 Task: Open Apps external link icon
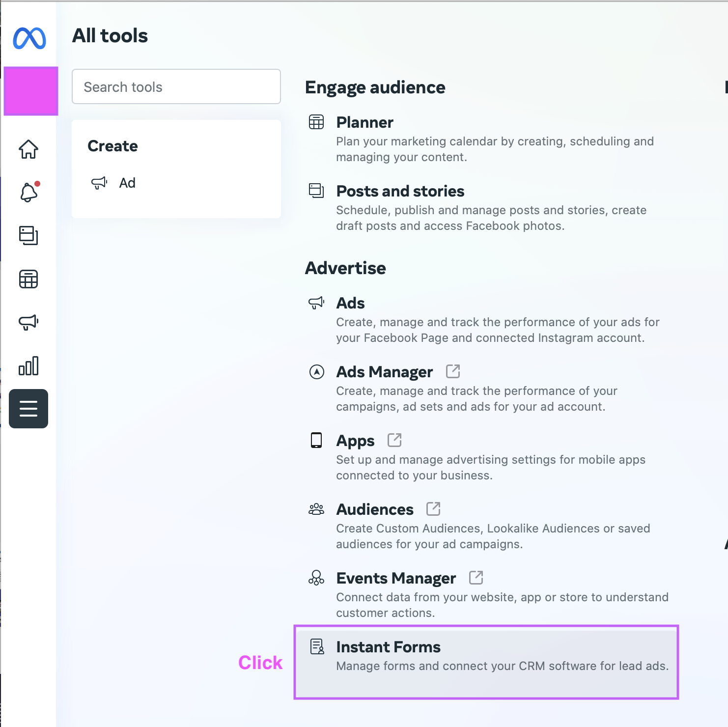coord(394,440)
